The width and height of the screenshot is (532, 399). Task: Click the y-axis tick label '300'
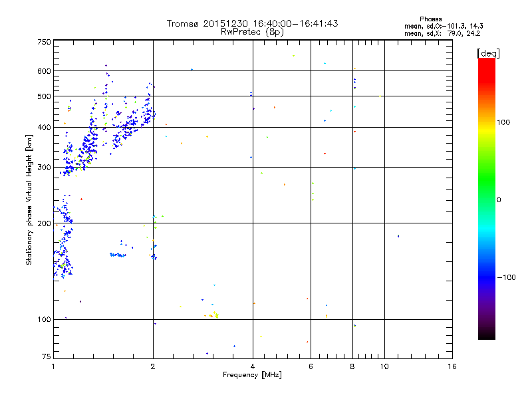click(x=44, y=168)
